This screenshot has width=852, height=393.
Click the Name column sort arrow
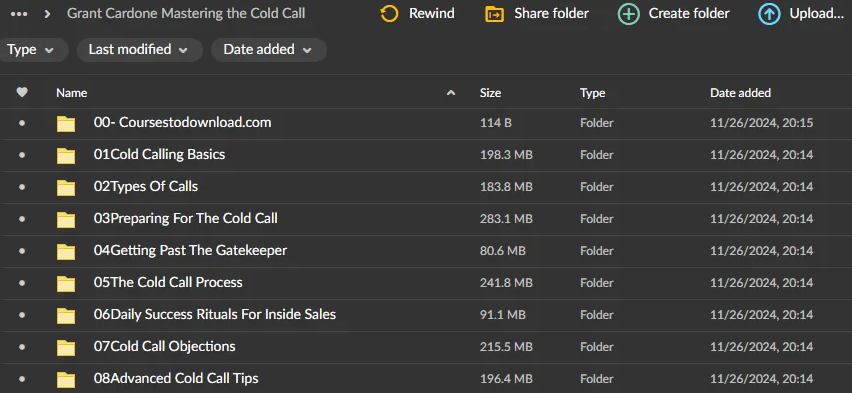coord(450,93)
